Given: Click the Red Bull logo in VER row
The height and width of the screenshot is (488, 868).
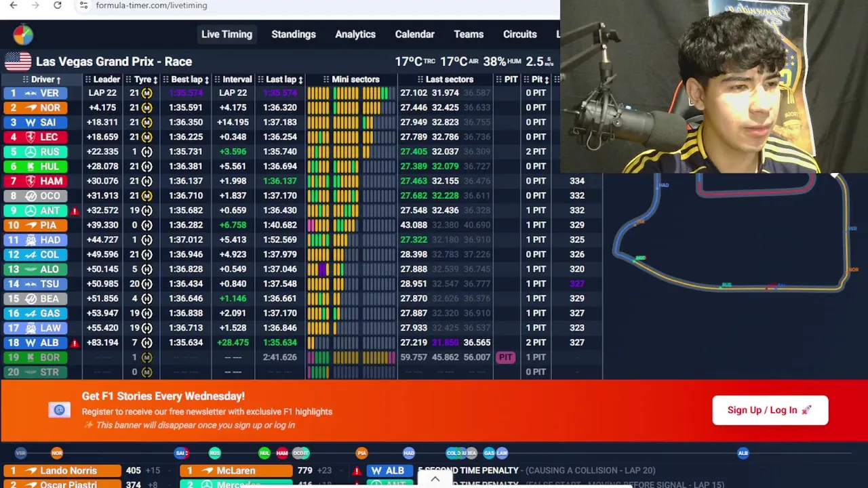Looking at the screenshot, I should pyautogui.click(x=31, y=93).
